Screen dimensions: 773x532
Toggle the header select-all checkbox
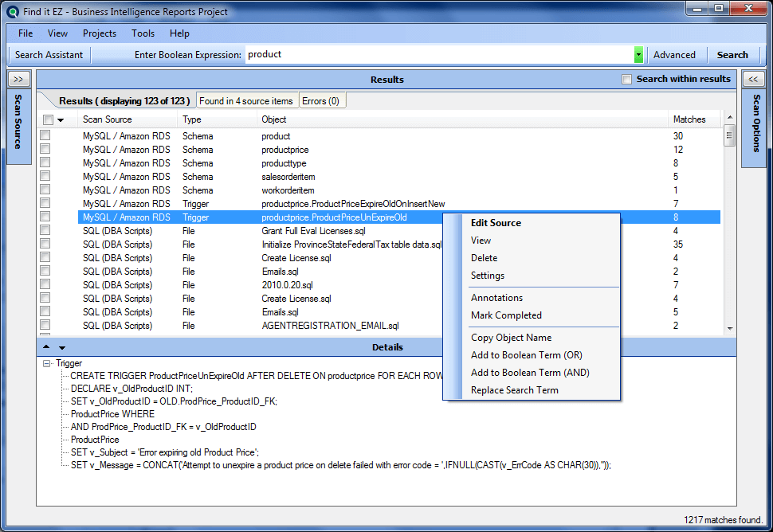tap(48, 119)
